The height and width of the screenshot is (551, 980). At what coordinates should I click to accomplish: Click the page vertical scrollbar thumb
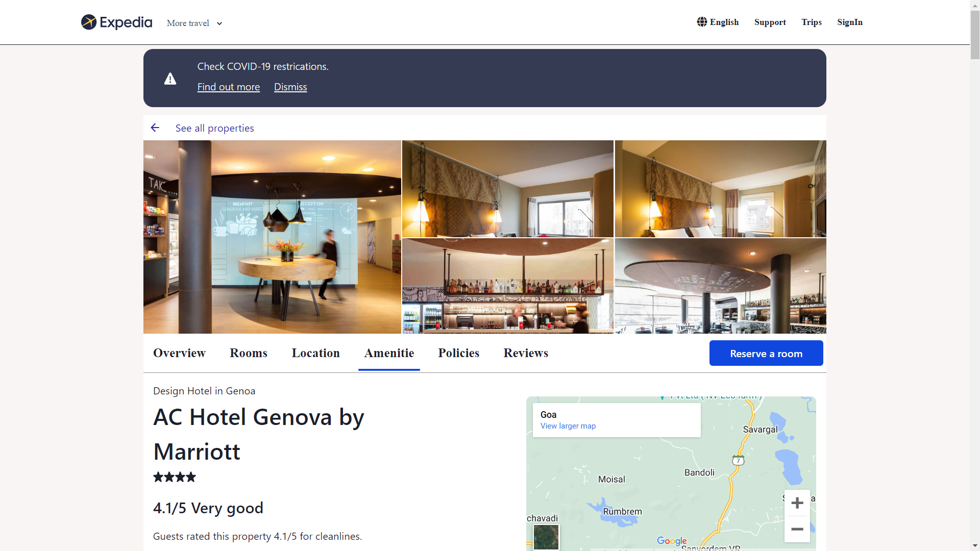975,36
